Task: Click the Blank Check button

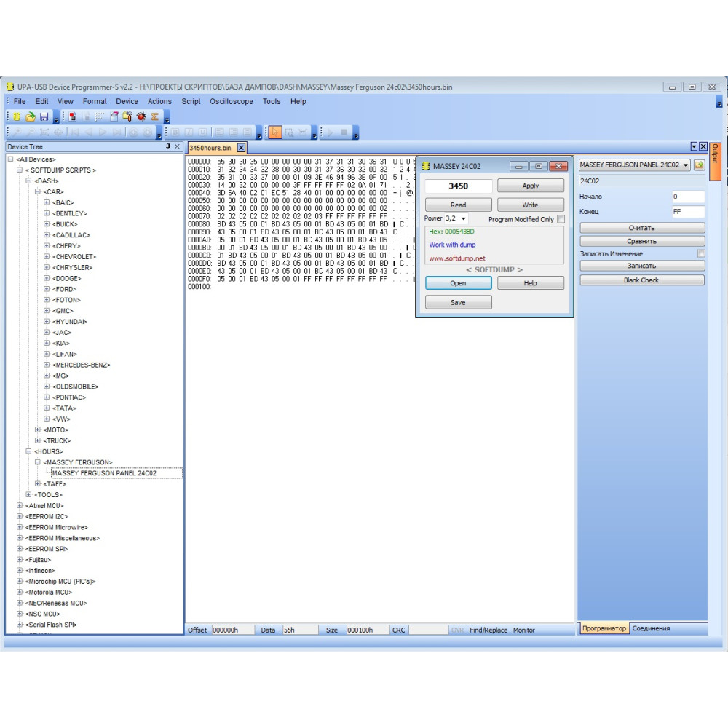Action: (x=642, y=280)
